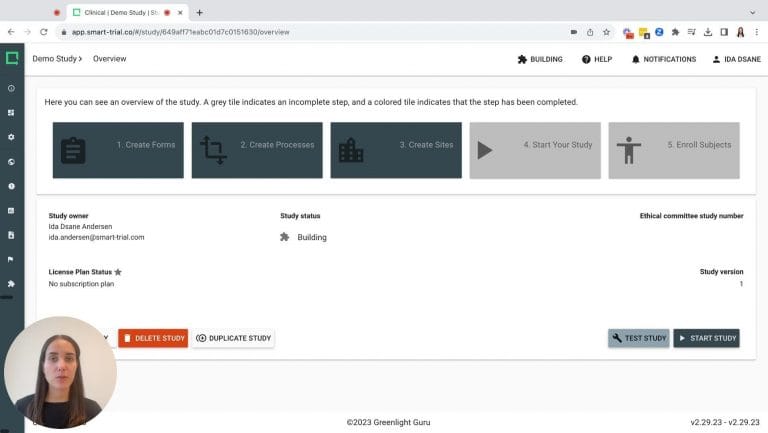
Task: Click the globe icon in left sidebar
Action: click(x=11, y=161)
